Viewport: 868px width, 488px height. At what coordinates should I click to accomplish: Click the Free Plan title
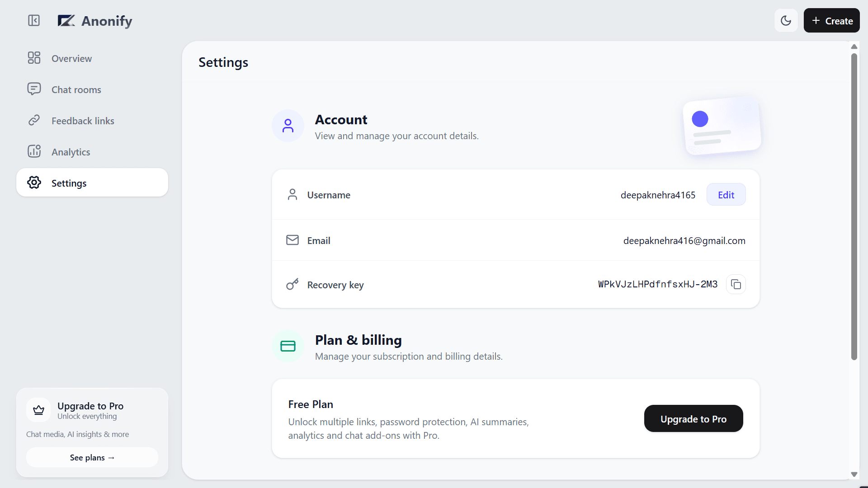coord(311,404)
